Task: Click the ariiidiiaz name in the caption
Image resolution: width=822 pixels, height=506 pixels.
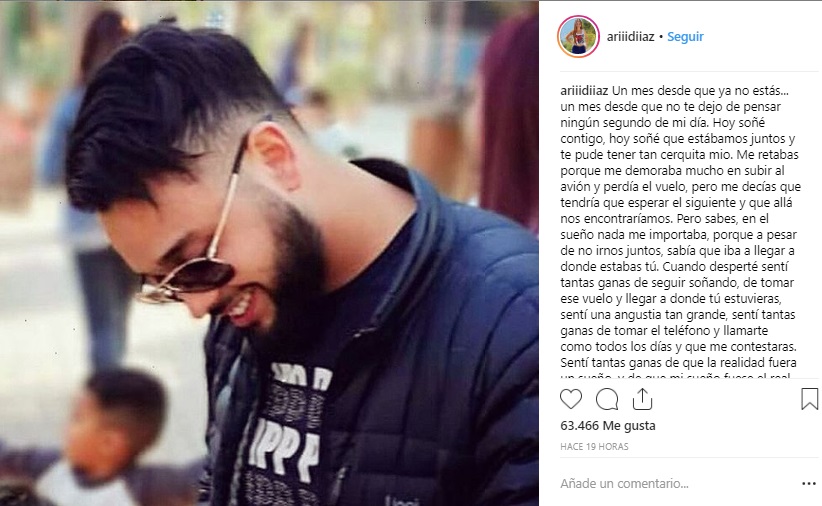Action: [584, 91]
